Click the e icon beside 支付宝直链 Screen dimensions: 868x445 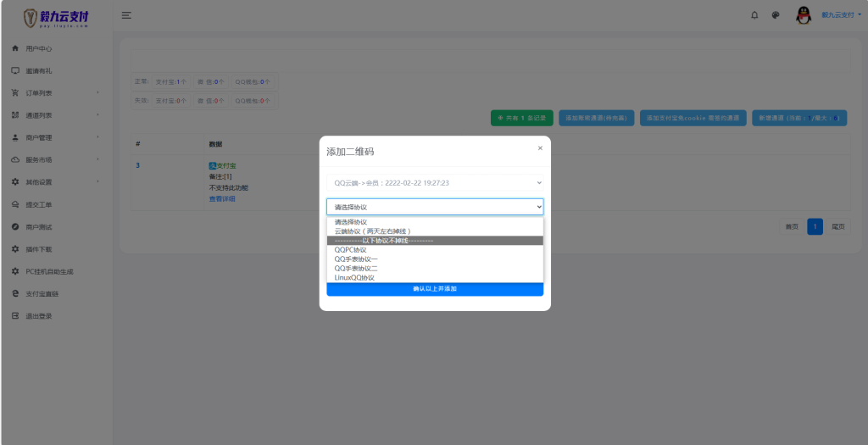(x=15, y=293)
